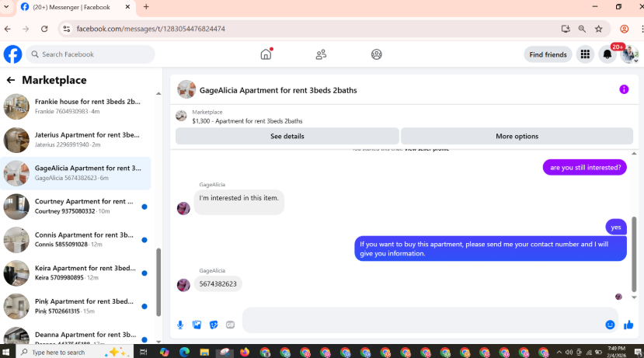
Task: Open conversation info with the purple i icon
Action: click(x=624, y=89)
